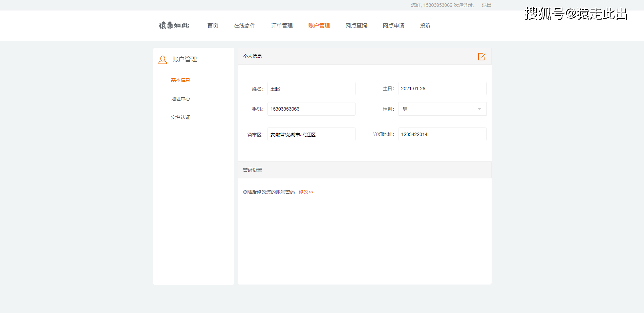Click the 详细地址 input field
Viewport: 644px width, 313px height.
442,134
